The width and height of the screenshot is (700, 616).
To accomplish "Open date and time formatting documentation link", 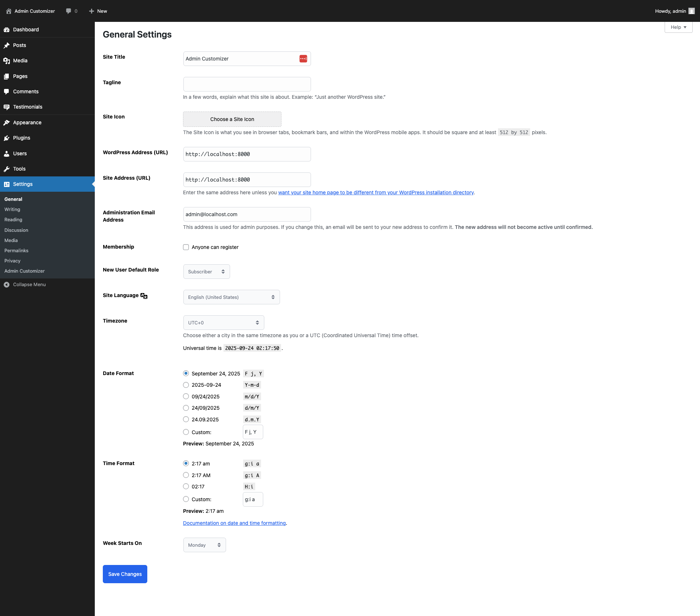I will 234,523.
